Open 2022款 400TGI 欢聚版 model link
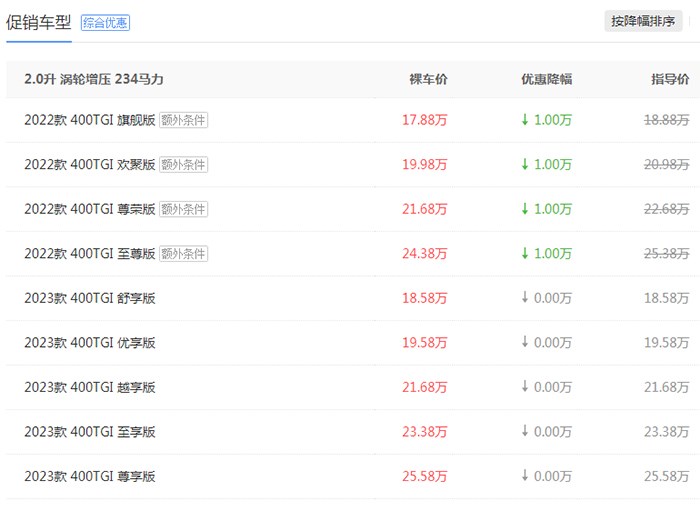This screenshot has width=700, height=511. (90, 164)
